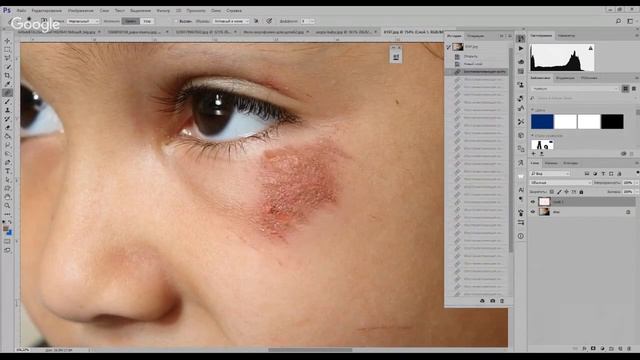This screenshot has width=640, height=360.
Task: Select the Eyedropper tool
Action: tap(7, 84)
